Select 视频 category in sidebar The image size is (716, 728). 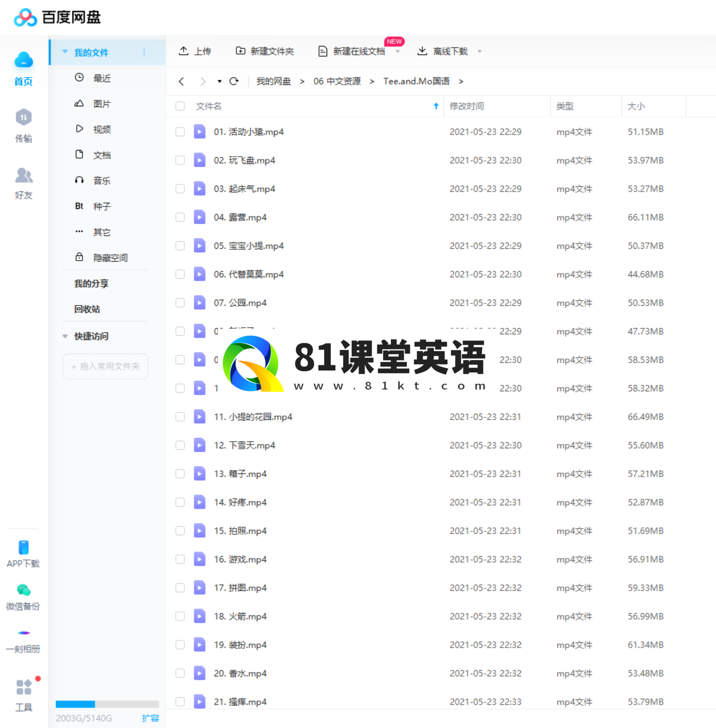tap(102, 129)
